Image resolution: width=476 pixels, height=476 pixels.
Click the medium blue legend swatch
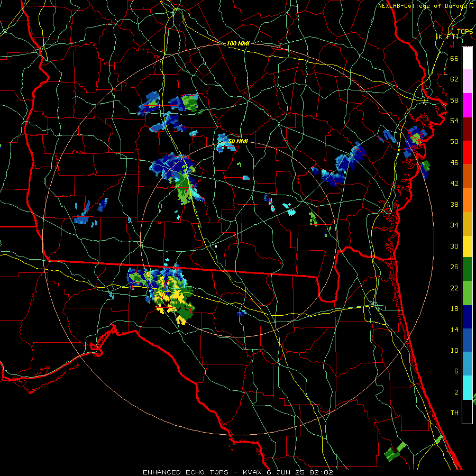[467, 340]
